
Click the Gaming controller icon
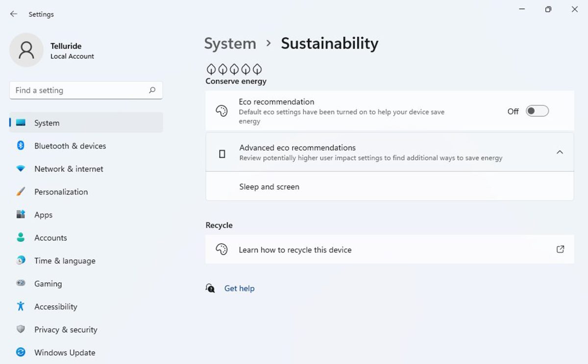[x=21, y=283]
